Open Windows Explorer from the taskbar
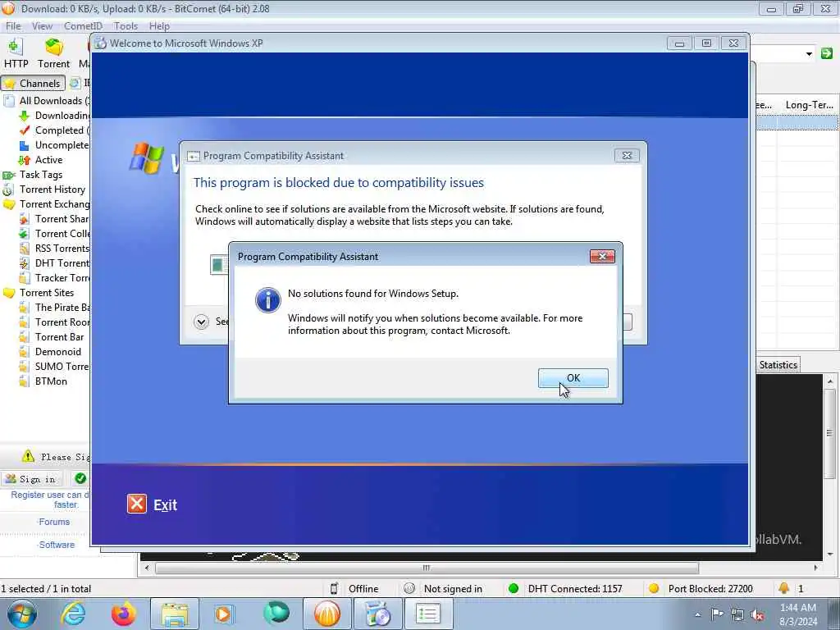 tap(175, 614)
